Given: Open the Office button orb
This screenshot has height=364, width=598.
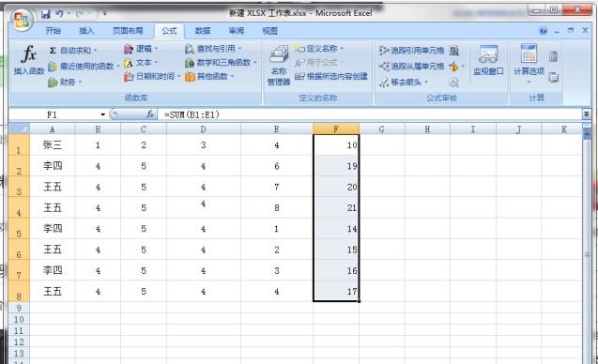Looking at the screenshot, I should point(22,19).
